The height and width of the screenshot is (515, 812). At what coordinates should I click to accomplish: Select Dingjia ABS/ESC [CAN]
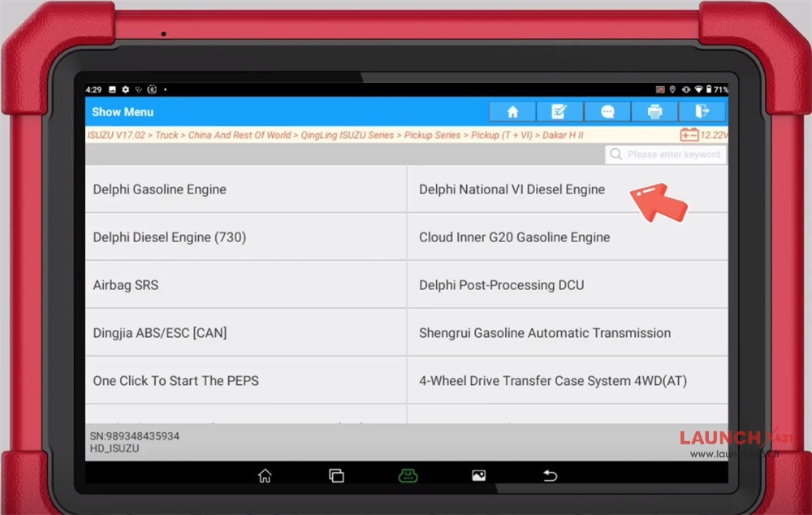click(x=245, y=332)
